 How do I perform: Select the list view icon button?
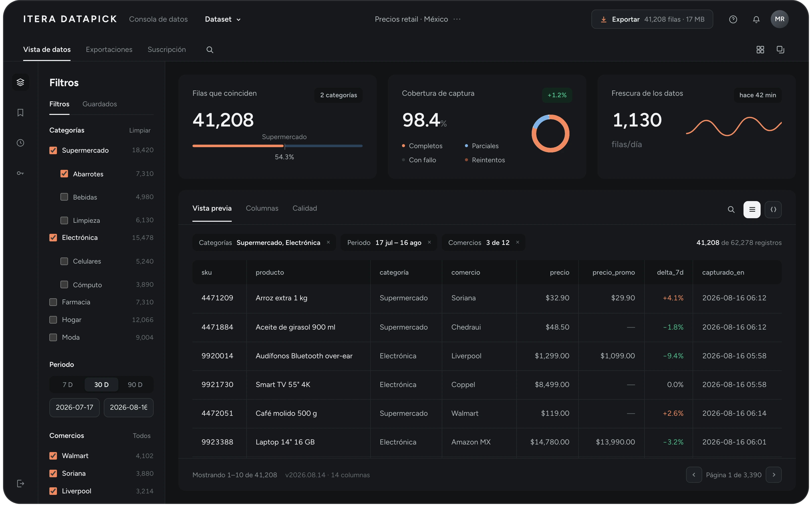point(752,209)
